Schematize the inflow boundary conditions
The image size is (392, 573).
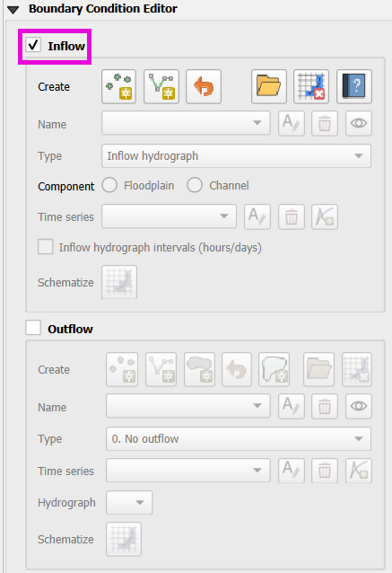tap(119, 282)
